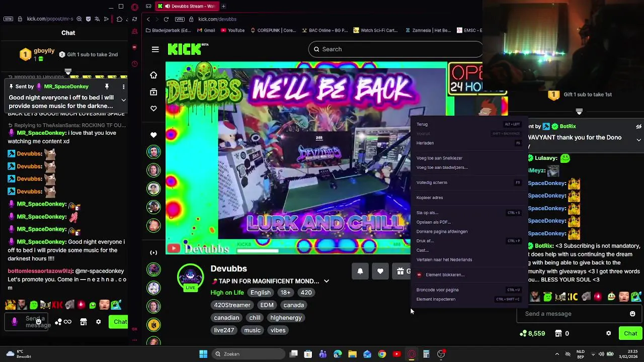Select the EDM tag
This screenshot has width=644, height=362.
267,305
